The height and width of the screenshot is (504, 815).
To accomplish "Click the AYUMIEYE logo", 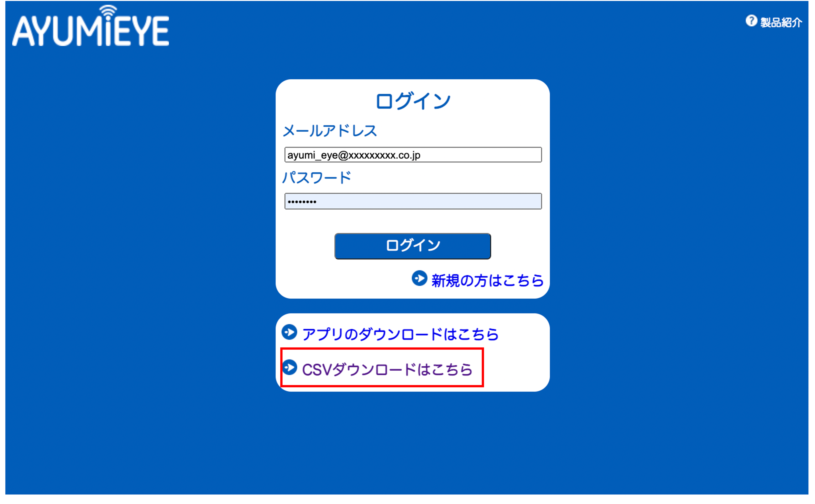I will 90,26.
